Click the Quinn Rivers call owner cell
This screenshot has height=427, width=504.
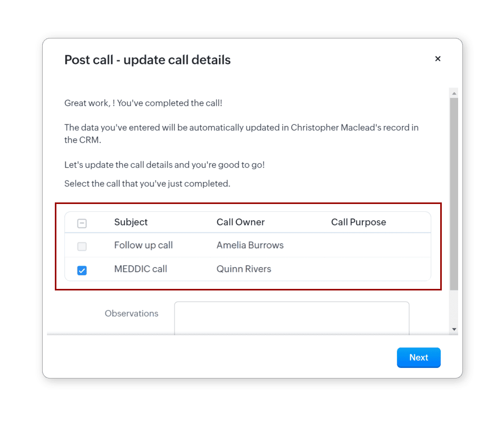244,269
